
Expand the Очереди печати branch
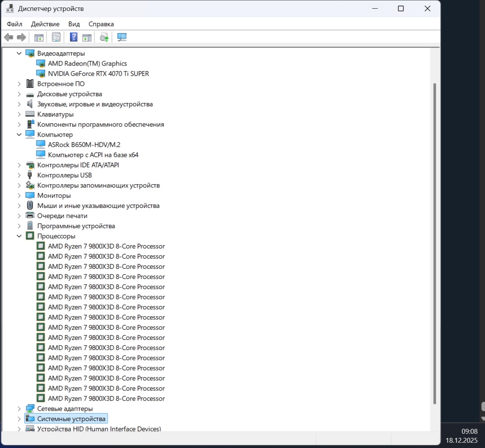pyautogui.click(x=19, y=216)
